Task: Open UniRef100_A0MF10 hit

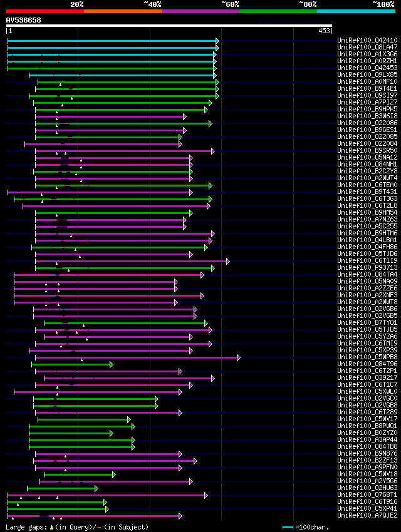Action: (x=367, y=81)
